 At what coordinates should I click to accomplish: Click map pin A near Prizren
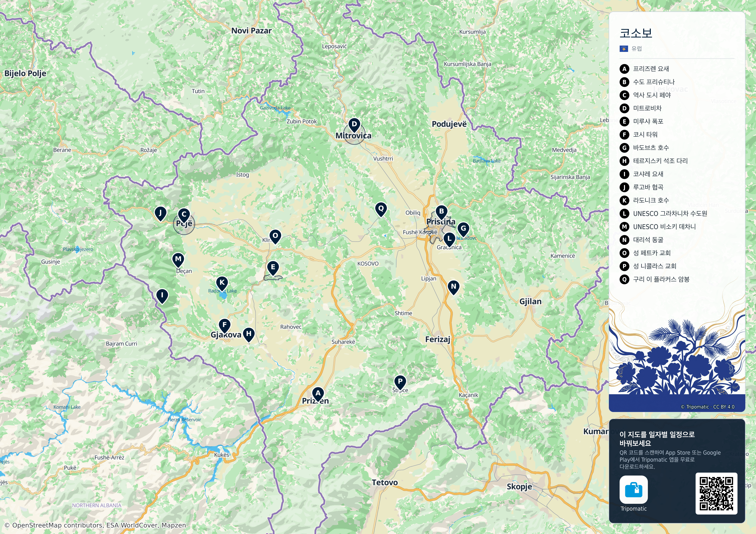click(318, 394)
